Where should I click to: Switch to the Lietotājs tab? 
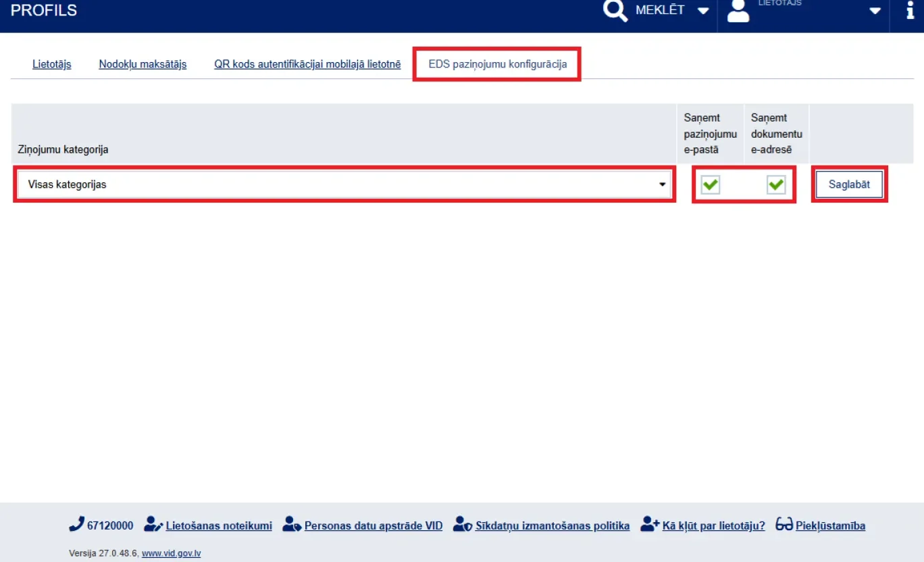coord(52,65)
